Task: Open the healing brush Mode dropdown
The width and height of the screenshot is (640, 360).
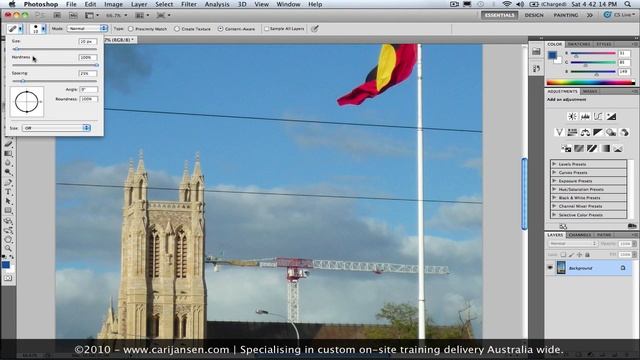Action: point(87,29)
